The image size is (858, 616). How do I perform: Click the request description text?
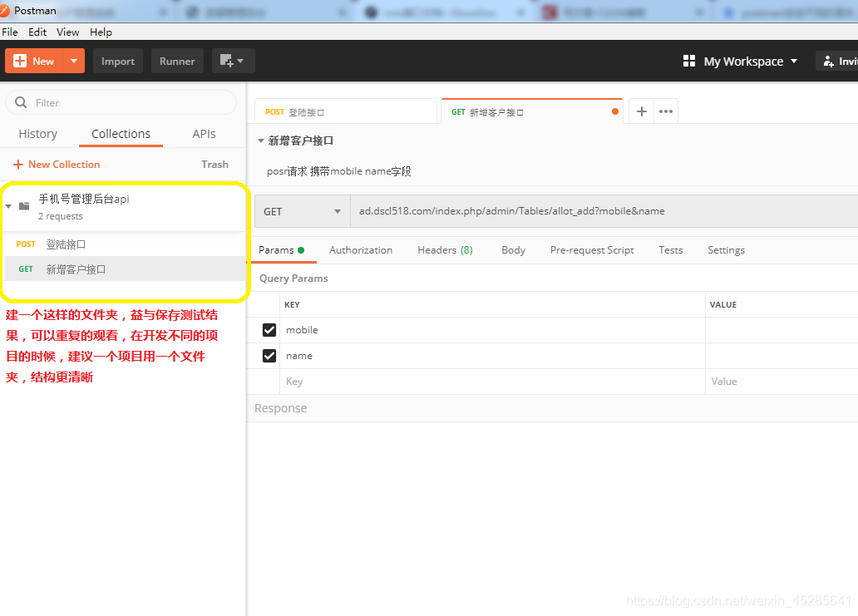point(338,171)
